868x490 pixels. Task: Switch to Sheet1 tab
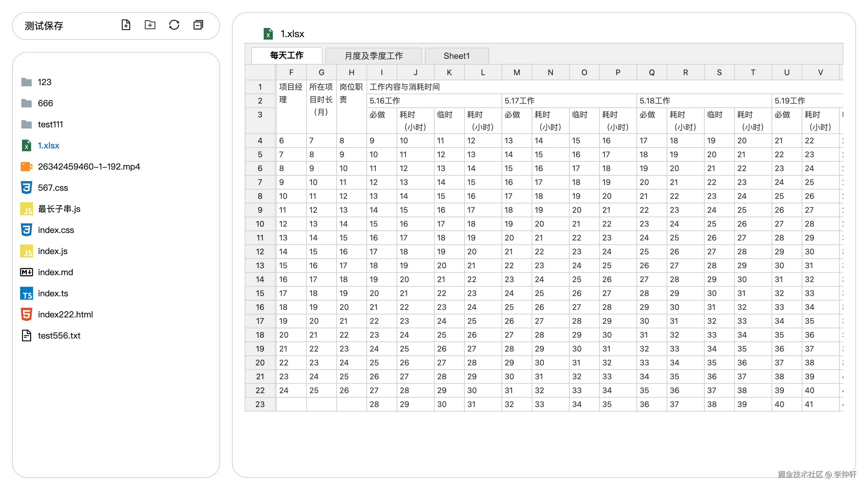(456, 56)
